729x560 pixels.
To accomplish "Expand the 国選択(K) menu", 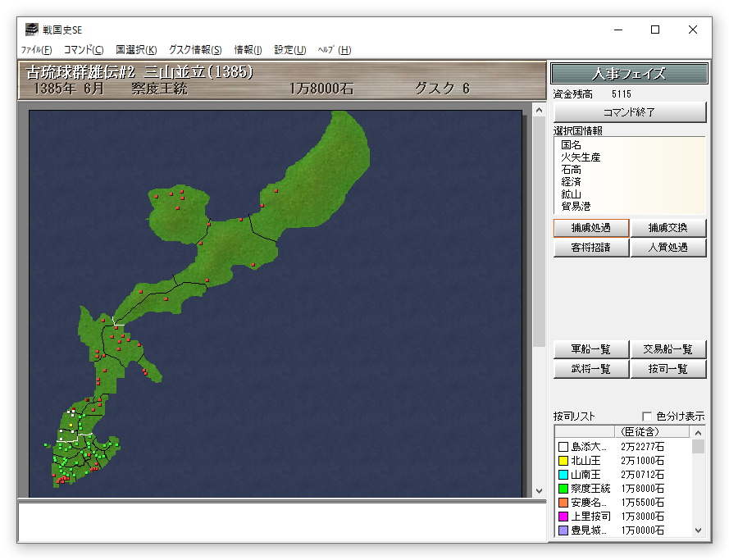I will 136,50.
